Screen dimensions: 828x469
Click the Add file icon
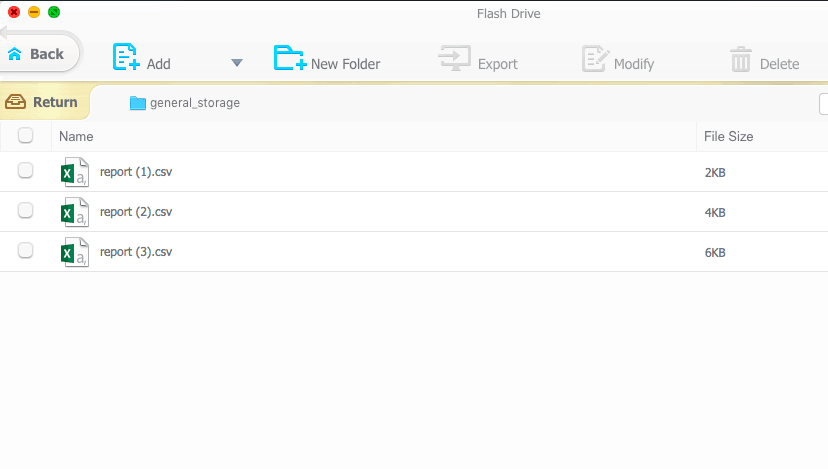point(125,58)
